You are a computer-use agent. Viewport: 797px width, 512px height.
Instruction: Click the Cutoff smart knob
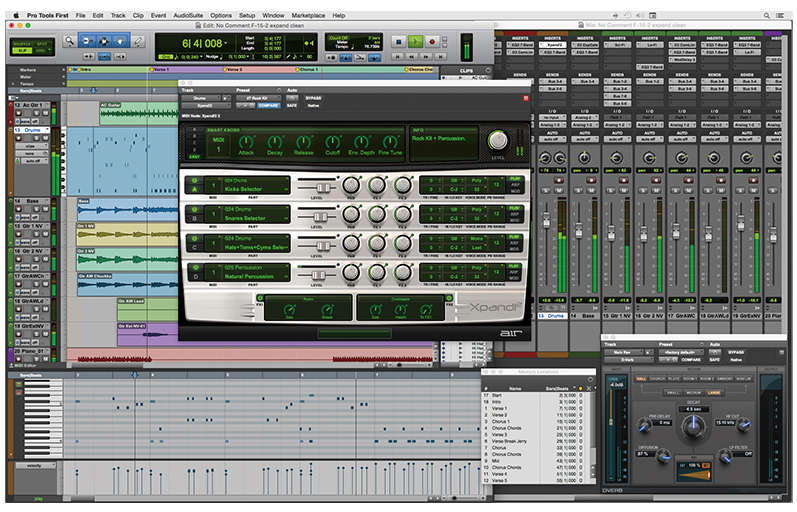coord(332,143)
